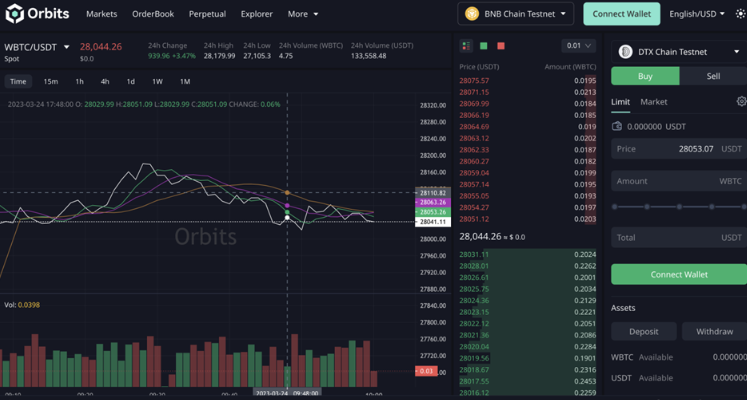Show both buy and sell orders
The width and height of the screenshot is (747, 400).
pos(466,46)
